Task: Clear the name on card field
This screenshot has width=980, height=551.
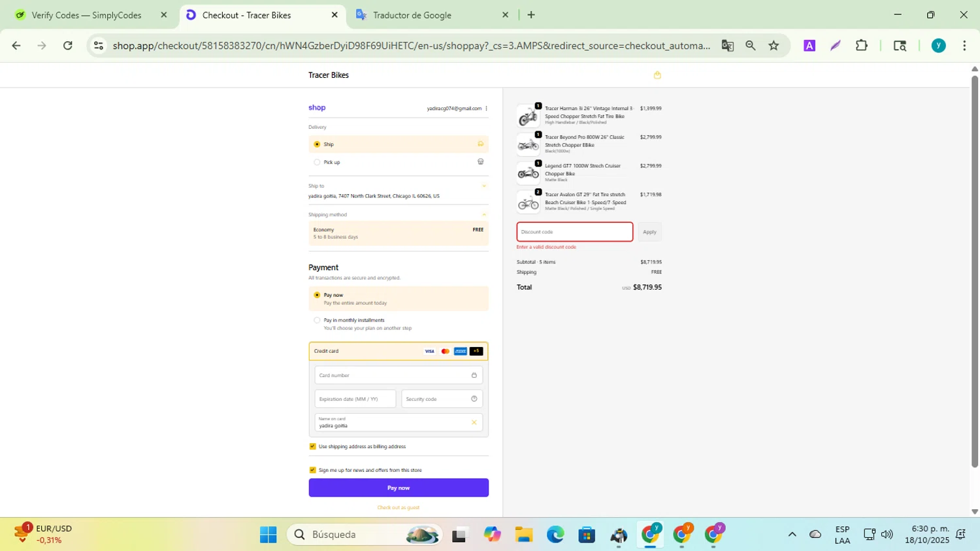Action: coord(474,422)
